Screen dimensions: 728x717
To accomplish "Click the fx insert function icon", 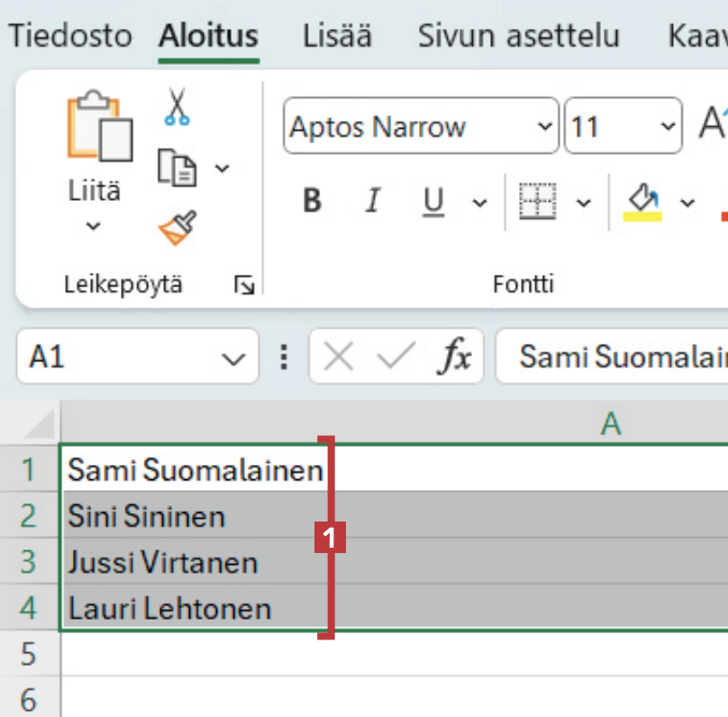I will pyautogui.click(x=454, y=358).
